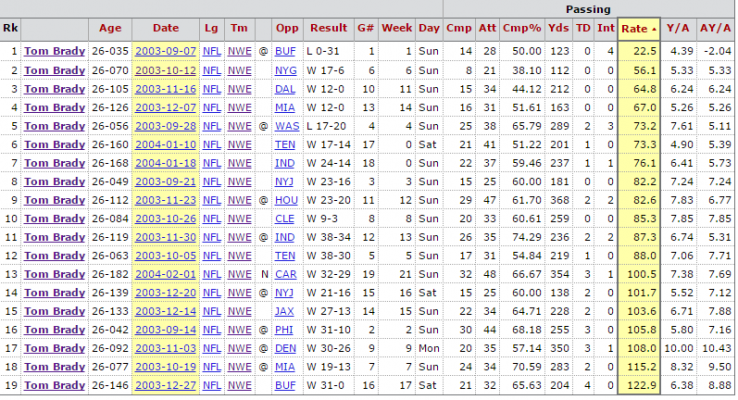Open the 2003-12-07 game date link
Screen dimensions: 738x400
166,108
